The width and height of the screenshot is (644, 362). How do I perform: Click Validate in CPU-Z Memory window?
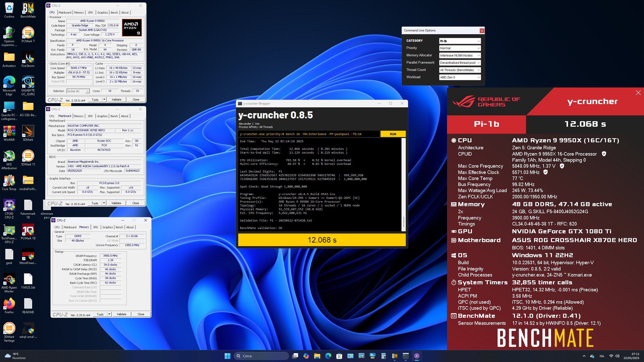[x=122, y=314]
